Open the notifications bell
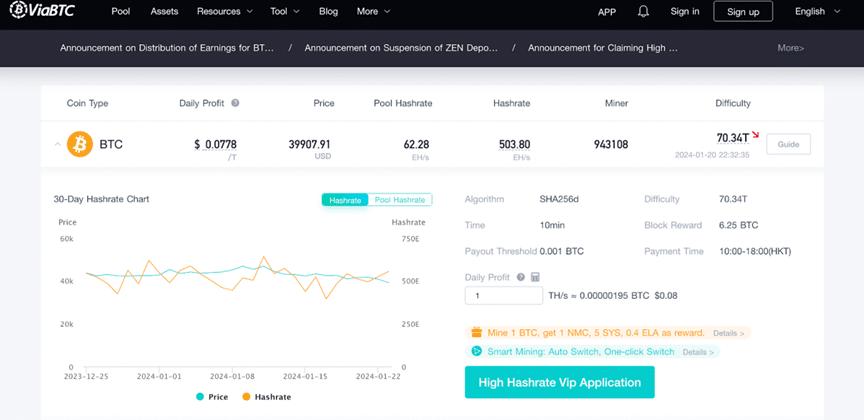The width and height of the screenshot is (864, 420). [643, 12]
